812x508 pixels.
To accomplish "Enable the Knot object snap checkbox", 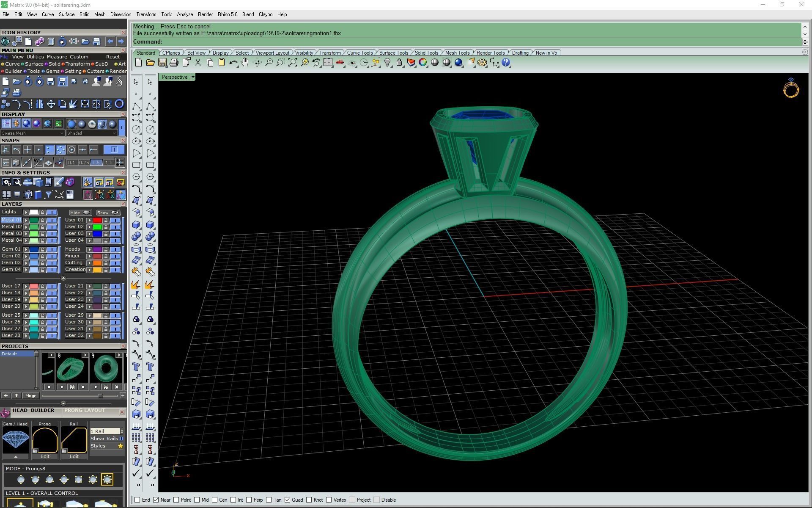I will point(309,500).
